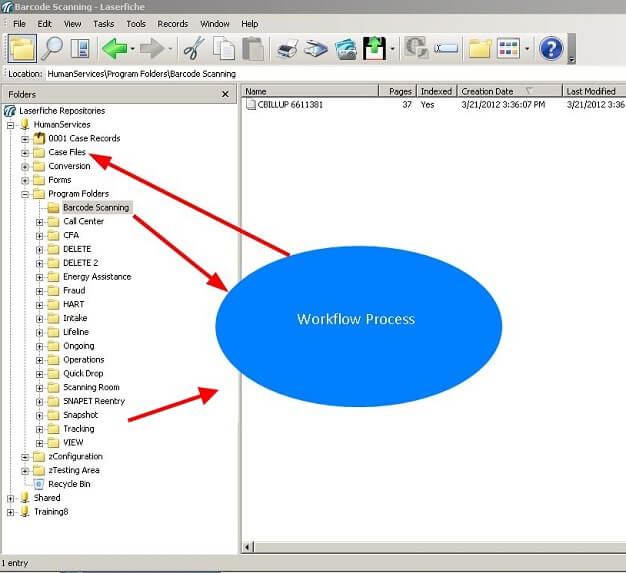Expand the Conversion folder

[x=25, y=167]
